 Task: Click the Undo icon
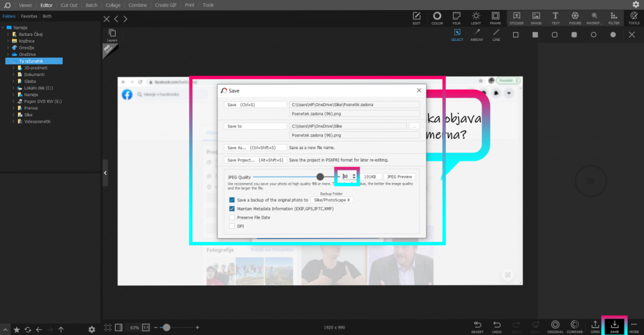tap(497, 327)
